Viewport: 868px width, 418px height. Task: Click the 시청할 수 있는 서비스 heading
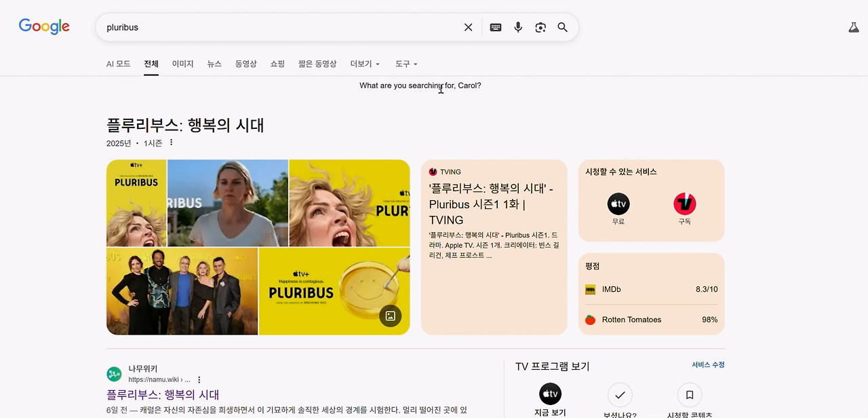tap(621, 172)
